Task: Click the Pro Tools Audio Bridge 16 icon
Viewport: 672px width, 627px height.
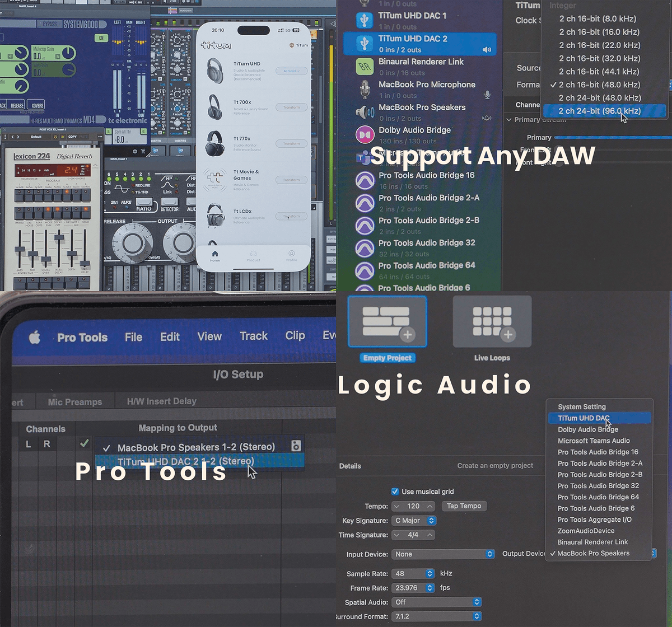Action: (365, 180)
